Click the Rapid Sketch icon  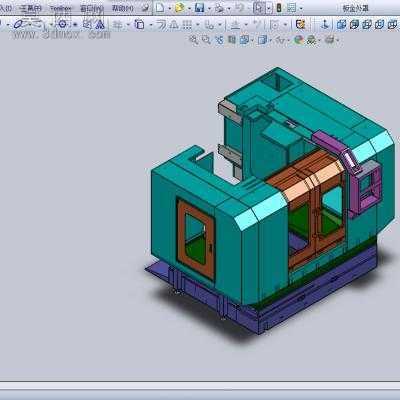click(x=300, y=24)
